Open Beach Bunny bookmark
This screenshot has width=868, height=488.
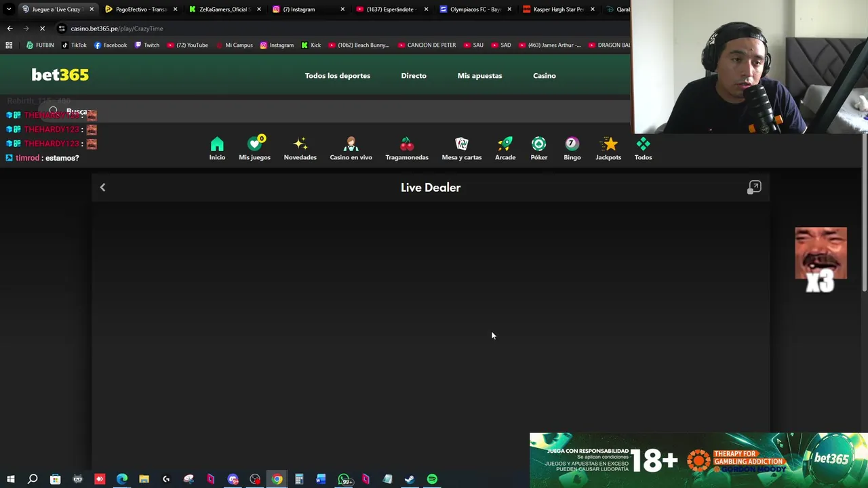pos(359,45)
